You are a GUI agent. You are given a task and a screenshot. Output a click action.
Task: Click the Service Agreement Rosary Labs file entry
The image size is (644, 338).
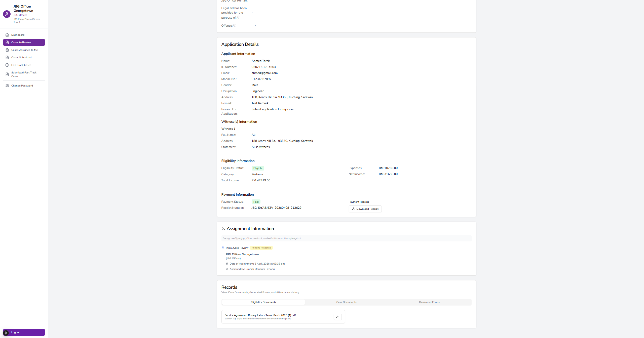(x=260, y=315)
